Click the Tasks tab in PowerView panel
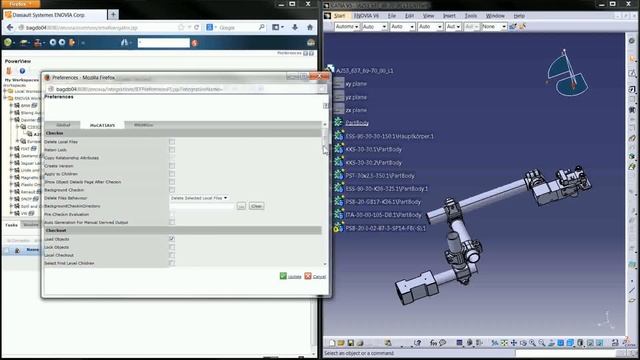This screenshot has width=640, height=360. pyautogui.click(x=11, y=225)
